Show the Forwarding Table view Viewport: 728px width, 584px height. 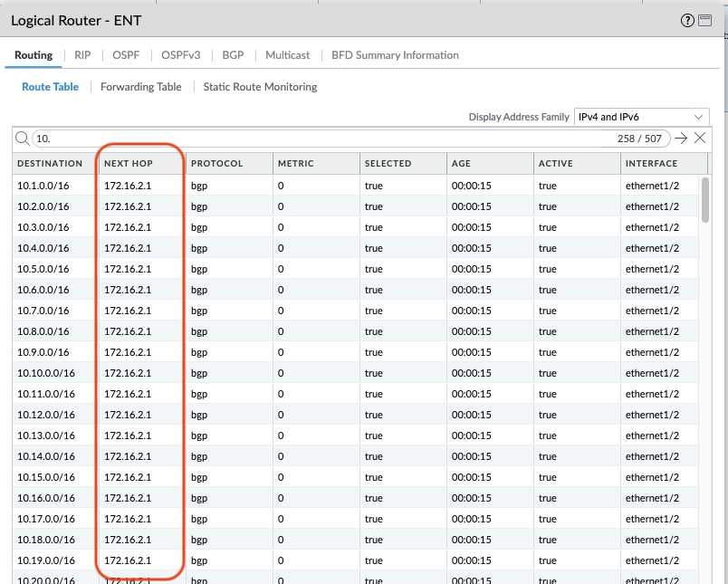point(140,87)
